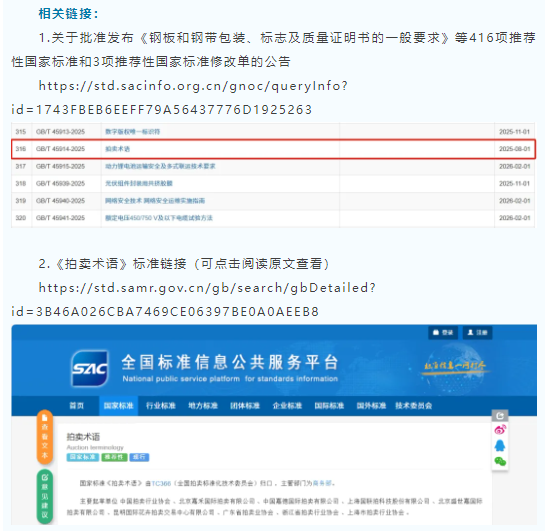The width and height of the screenshot is (548, 531).
Task: Share via the WeChat icon
Action: pos(500,461)
